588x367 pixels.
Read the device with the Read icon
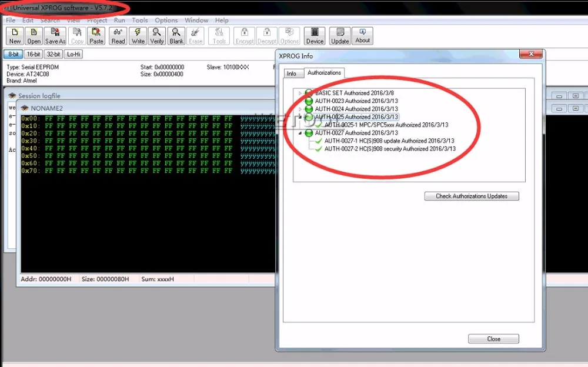point(118,36)
